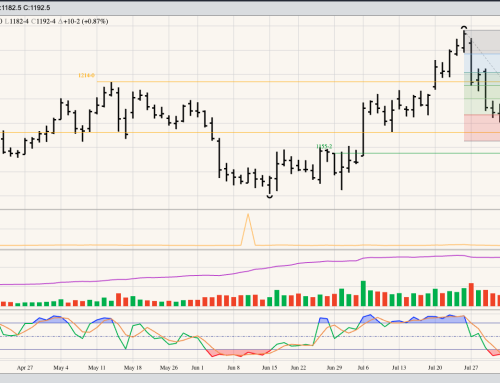
Task: Click the red oversold stochastic area near Jun 8
Action: click(x=238, y=353)
